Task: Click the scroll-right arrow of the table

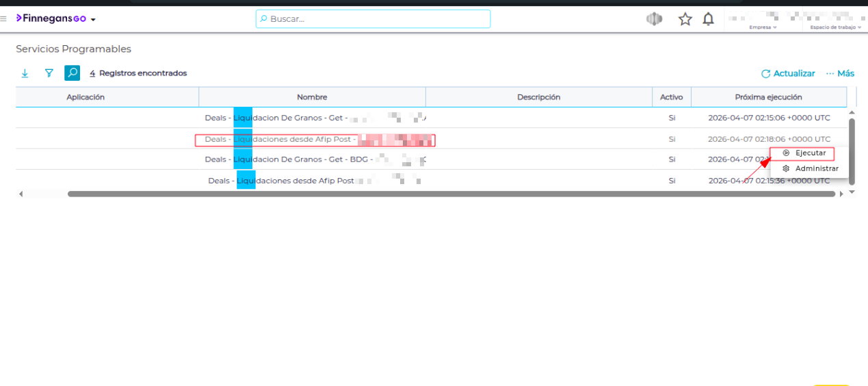Action: click(841, 194)
